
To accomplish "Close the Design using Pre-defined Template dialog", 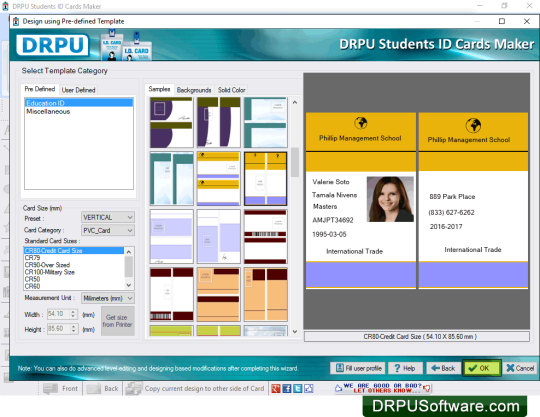I will click(527, 21).
